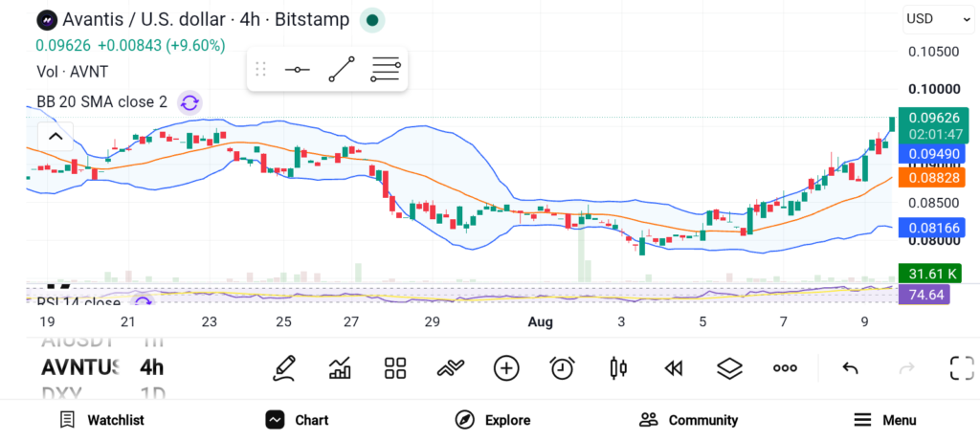Open the Watchlist tab
This screenshot has height=441, width=980.
click(101, 420)
